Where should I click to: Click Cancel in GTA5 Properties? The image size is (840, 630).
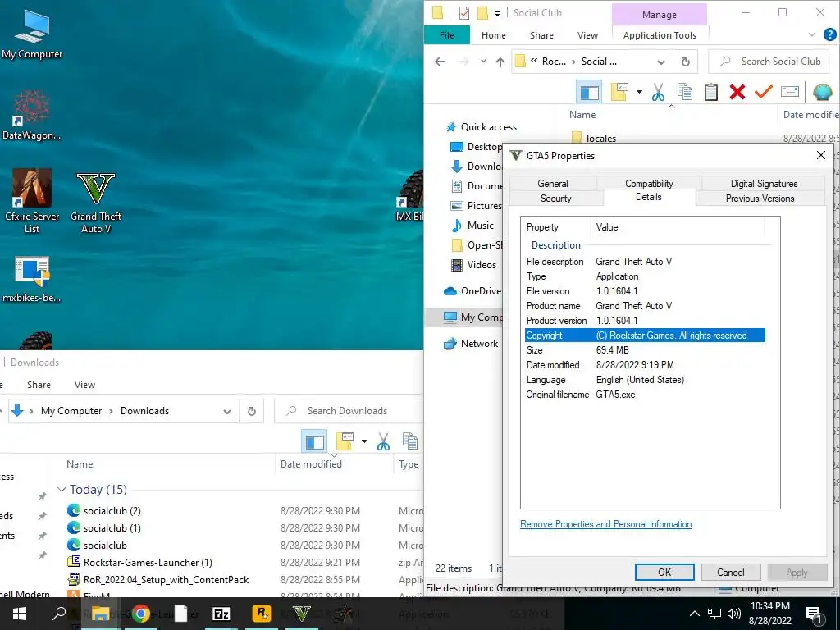click(731, 572)
